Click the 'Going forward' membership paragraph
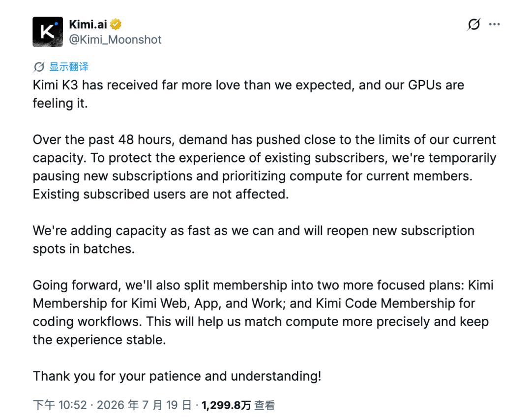This screenshot has height=420, width=531. click(x=263, y=312)
